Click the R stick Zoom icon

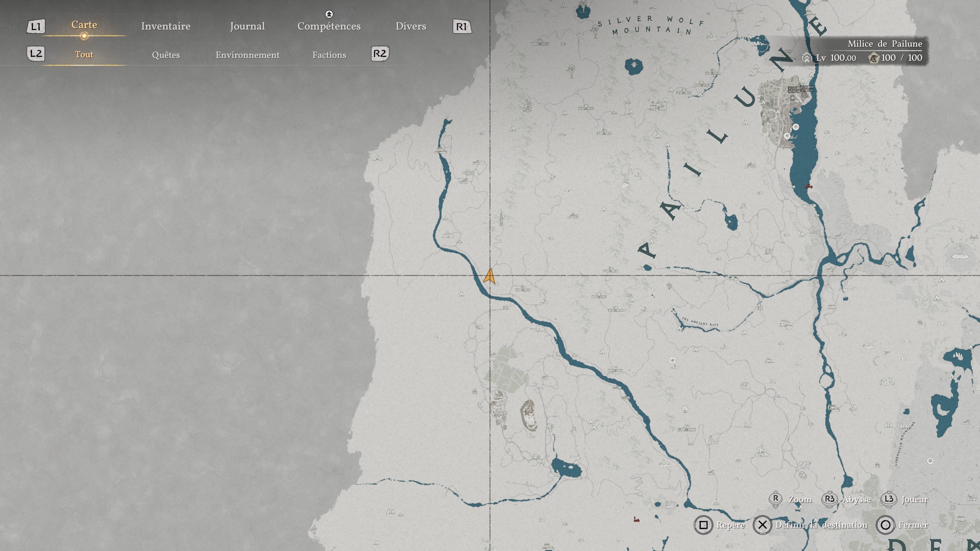click(776, 499)
